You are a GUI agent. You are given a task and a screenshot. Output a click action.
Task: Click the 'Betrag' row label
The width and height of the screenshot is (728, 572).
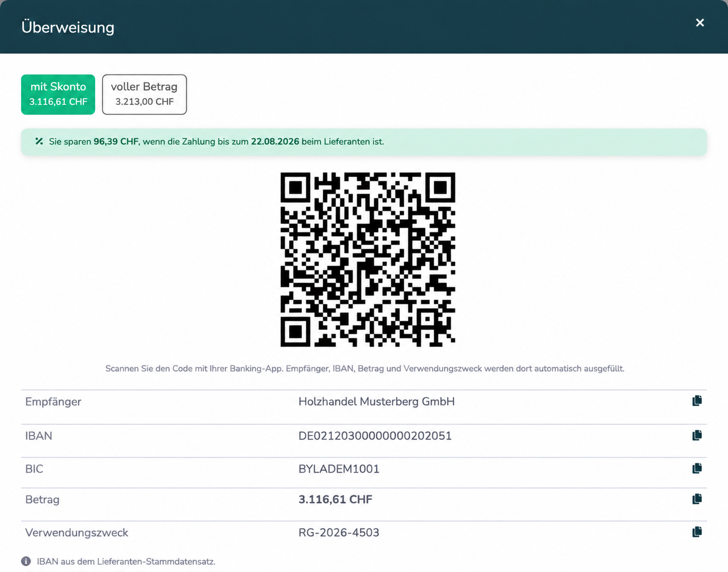coord(42,500)
